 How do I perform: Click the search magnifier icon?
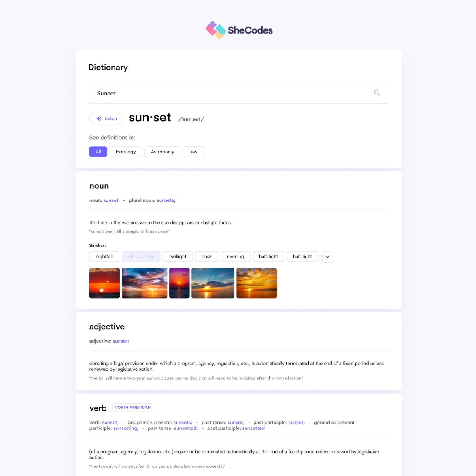[x=376, y=92]
